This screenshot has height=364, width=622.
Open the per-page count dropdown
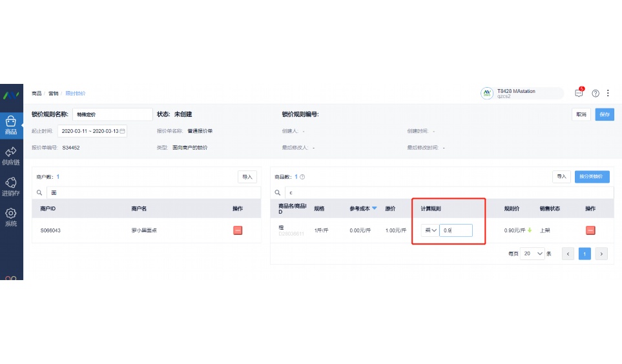[533, 254]
